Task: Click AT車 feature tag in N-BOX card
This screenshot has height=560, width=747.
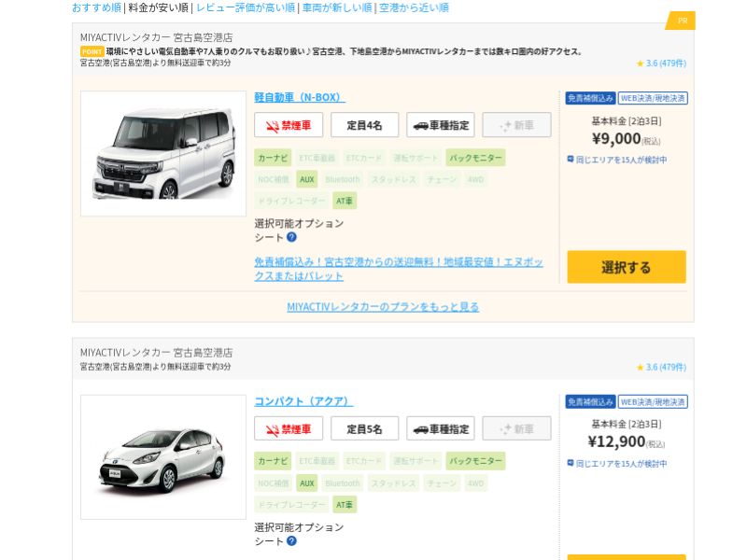Action: point(344,201)
